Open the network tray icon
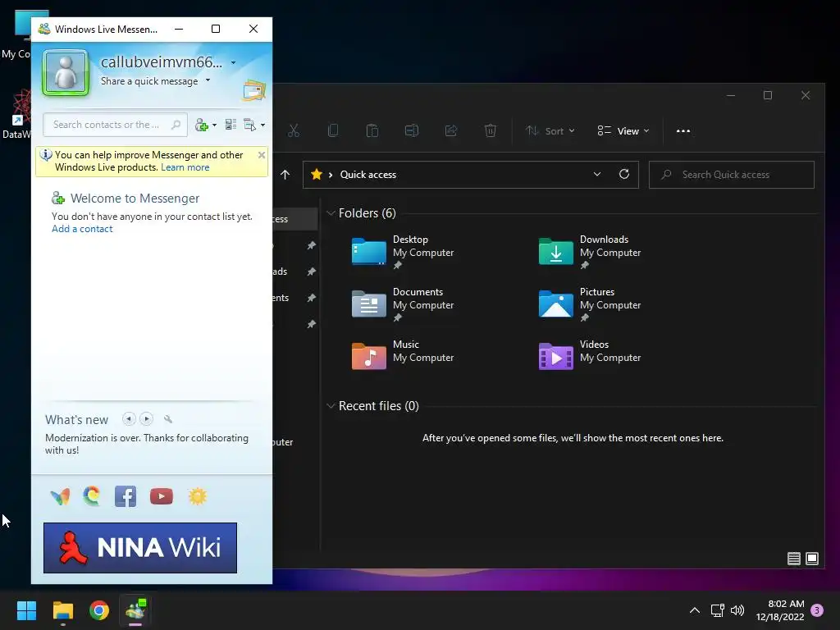The image size is (840, 630). 717,610
